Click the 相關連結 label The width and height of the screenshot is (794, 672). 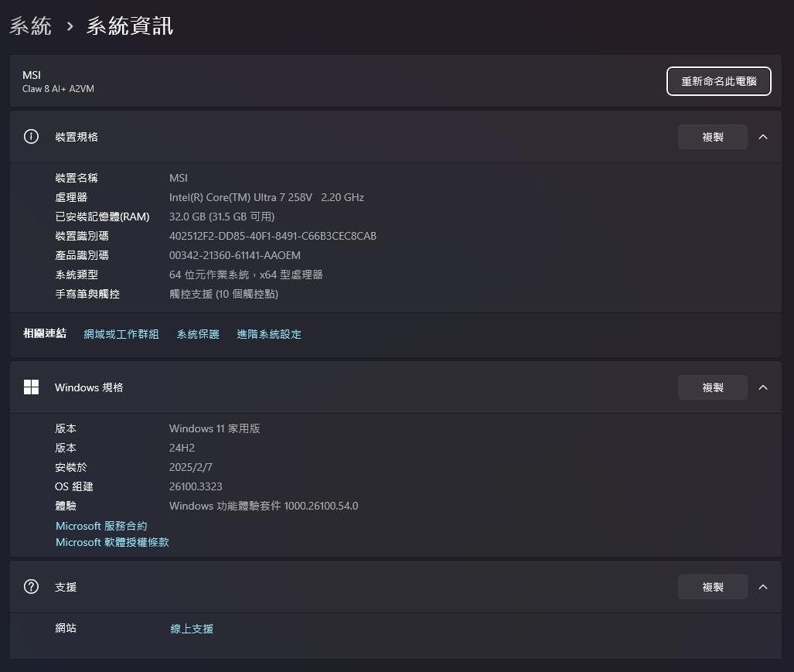pyautogui.click(x=45, y=333)
